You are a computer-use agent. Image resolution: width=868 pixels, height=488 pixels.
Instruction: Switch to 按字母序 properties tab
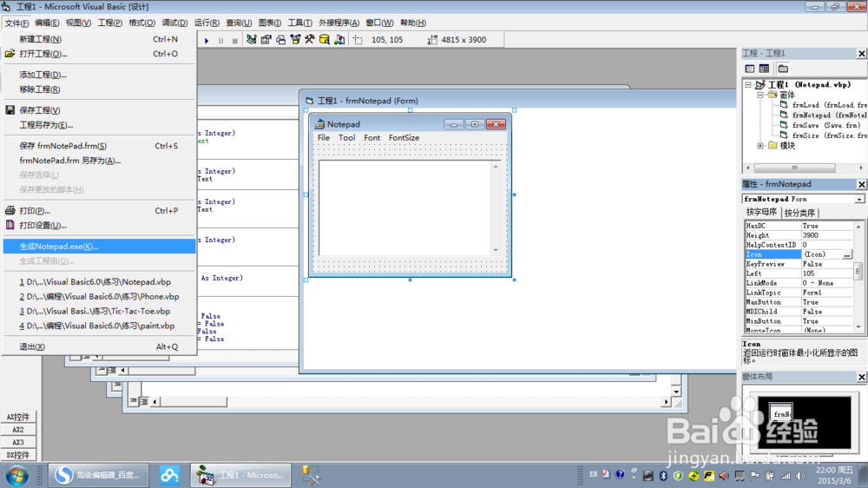pyautogui.click(x=761, y=212)
